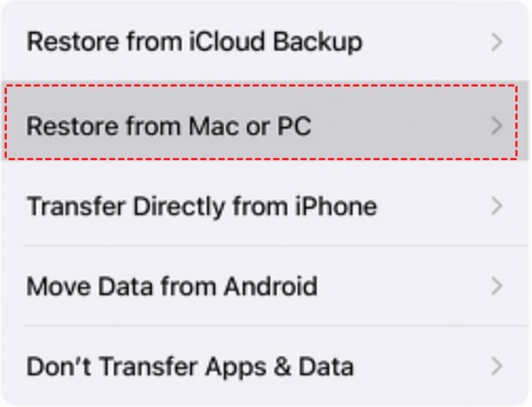
Task: Tap Restore from iCloud Backup option
Action: pyautogui.click(x=194, y=42)
